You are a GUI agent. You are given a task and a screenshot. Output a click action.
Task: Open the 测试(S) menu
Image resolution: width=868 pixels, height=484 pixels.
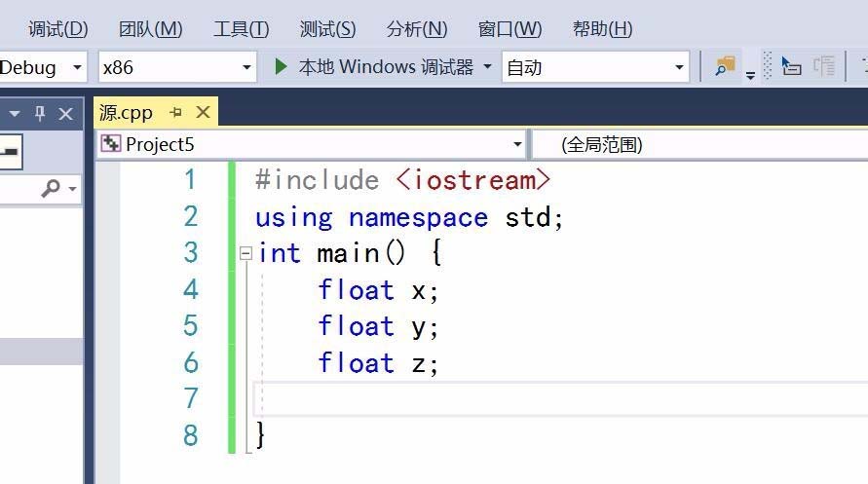click(327, 29)
